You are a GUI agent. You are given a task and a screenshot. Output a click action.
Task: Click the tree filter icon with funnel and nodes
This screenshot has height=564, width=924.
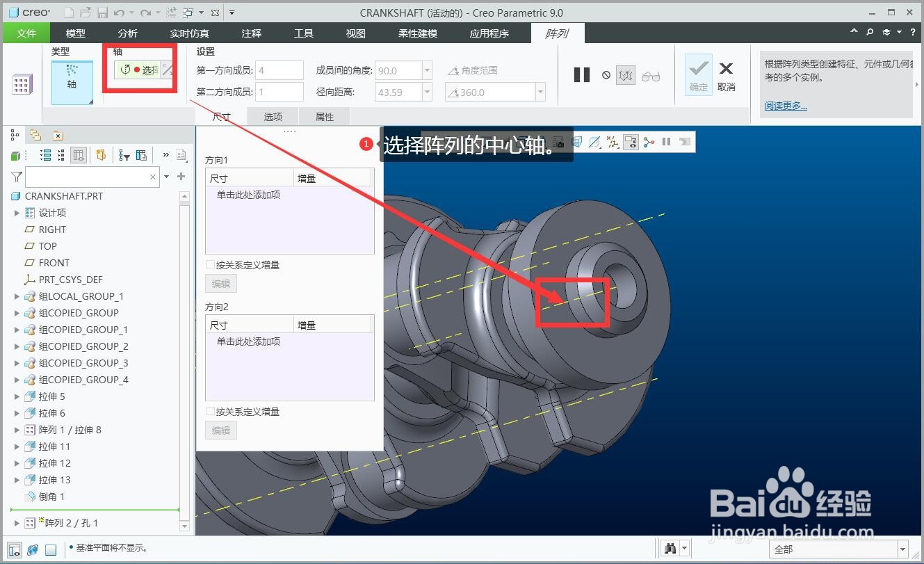click(x=124, y=156)
